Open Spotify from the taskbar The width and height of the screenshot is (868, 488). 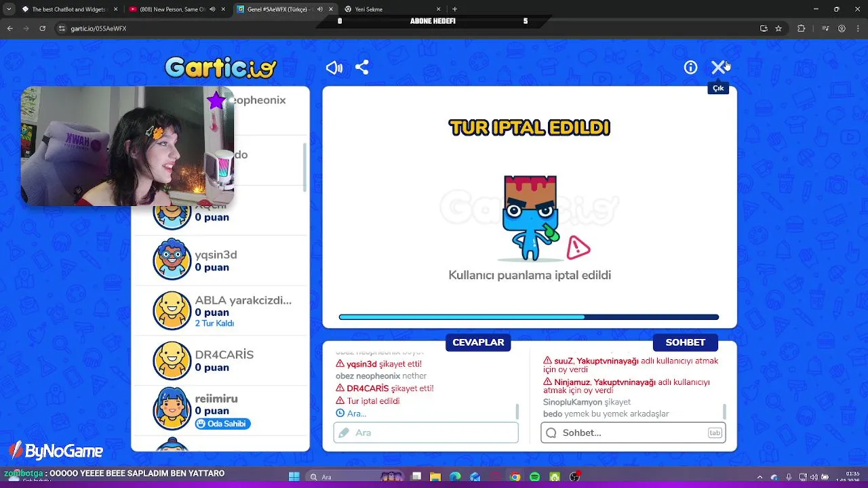point(534,477)
